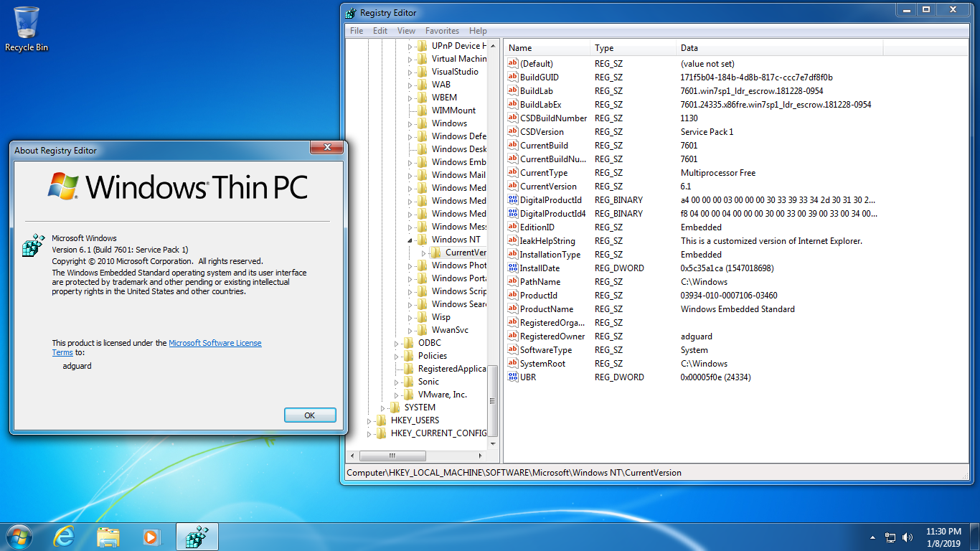Expand the HKEY_USERS root key
980x551 pixels.
coord(369,420)
